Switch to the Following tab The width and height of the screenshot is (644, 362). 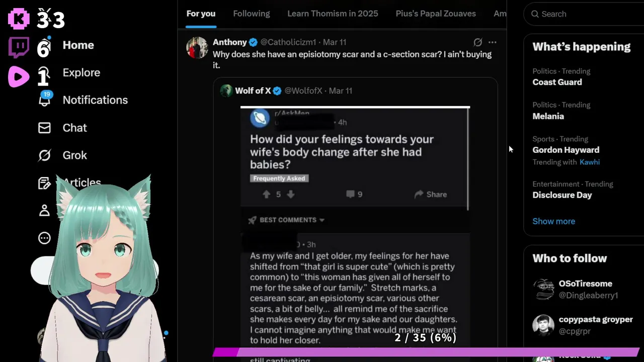[252, 14]
